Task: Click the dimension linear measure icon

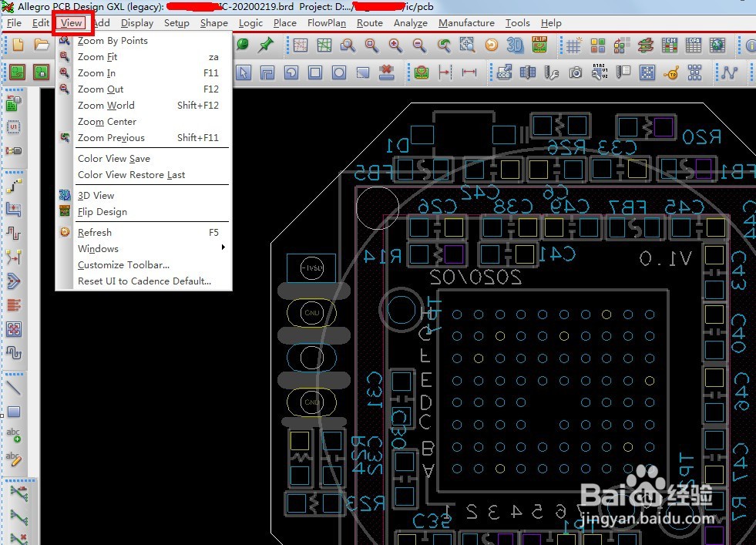Action: (x=469, y=72)
